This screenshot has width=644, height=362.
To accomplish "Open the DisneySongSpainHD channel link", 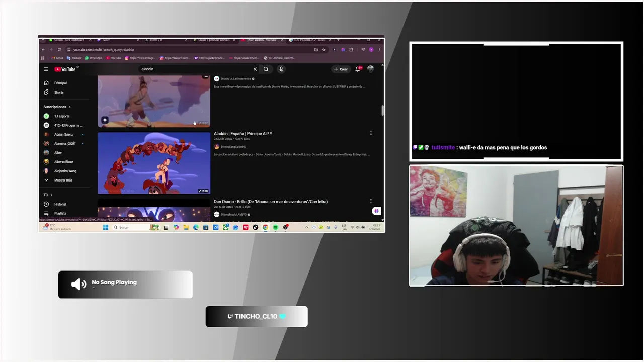I will pyautogui.click(x=233, y=147).
